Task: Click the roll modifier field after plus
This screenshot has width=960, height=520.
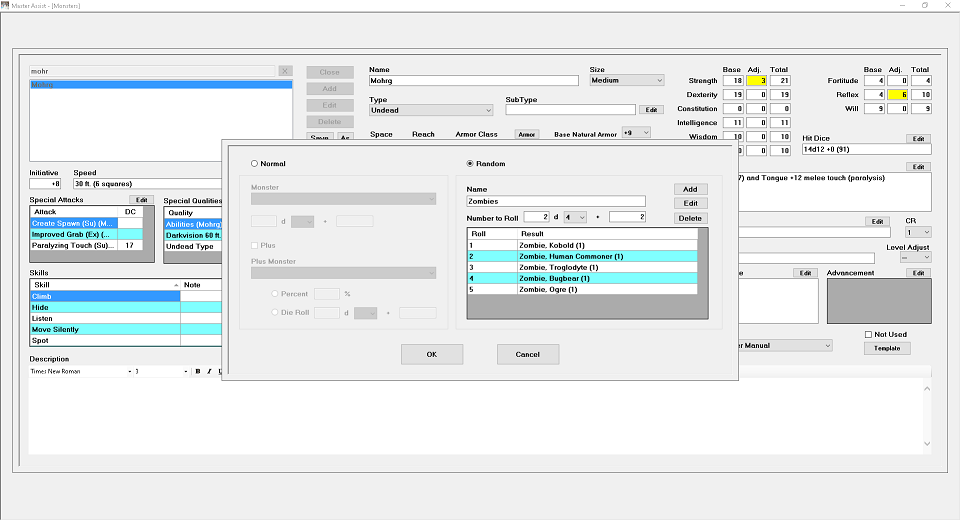Action: [628, 217]
